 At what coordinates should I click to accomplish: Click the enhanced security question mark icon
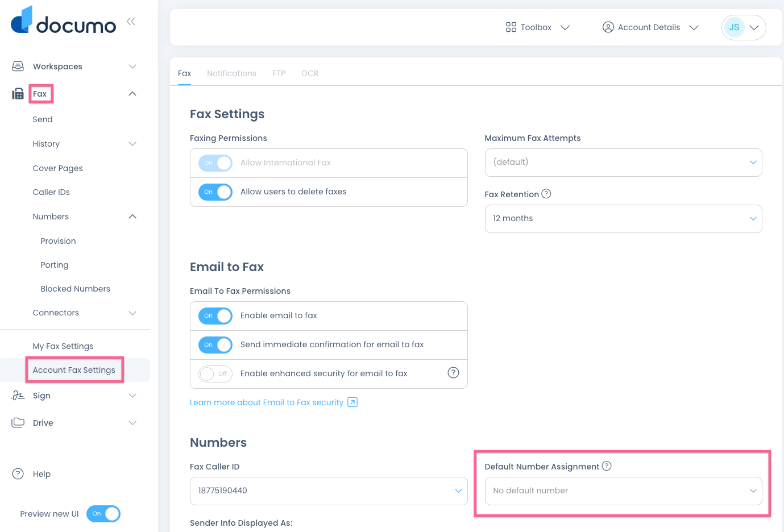click(x=453, y=372)
